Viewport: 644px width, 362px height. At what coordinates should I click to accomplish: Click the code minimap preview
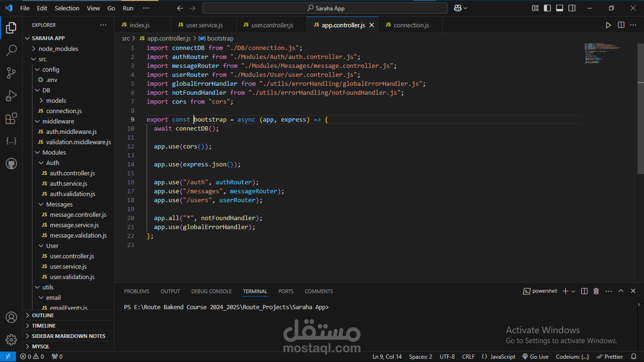click(x=603, y=53)
